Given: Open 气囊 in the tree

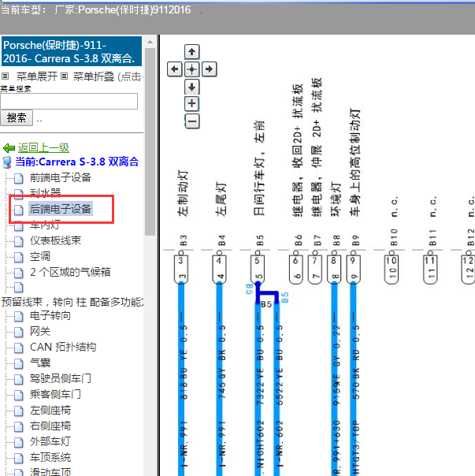Looking at the screenshot, I should [x=40, y=363].
